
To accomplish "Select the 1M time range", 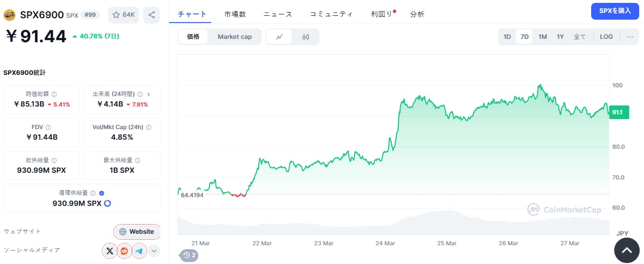I will [542, 37].
